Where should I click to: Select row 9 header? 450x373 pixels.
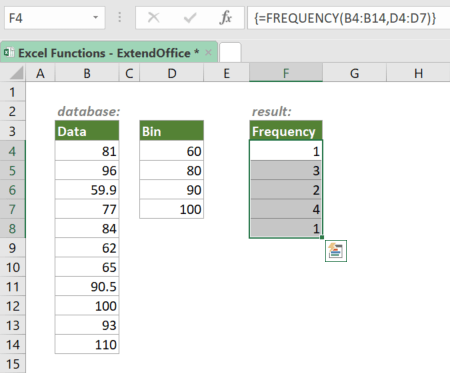[x=13, y=248]
